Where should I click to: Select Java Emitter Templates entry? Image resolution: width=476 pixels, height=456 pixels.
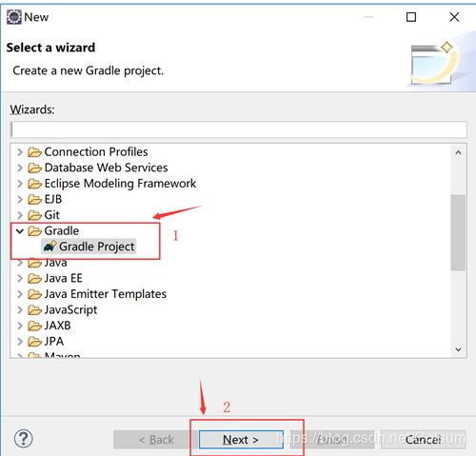[x=106, y=294]
